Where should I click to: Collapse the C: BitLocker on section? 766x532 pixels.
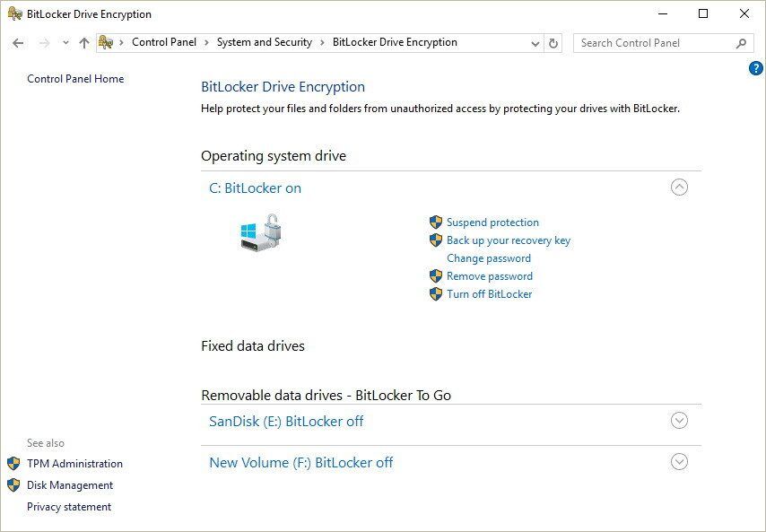click(x=679, y=188)
